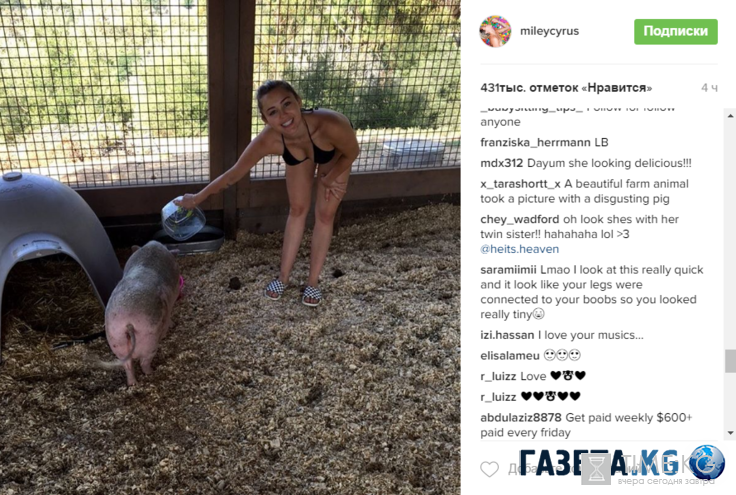
Task: Open the saramiimii commenter profile
Action: point(508,270)
